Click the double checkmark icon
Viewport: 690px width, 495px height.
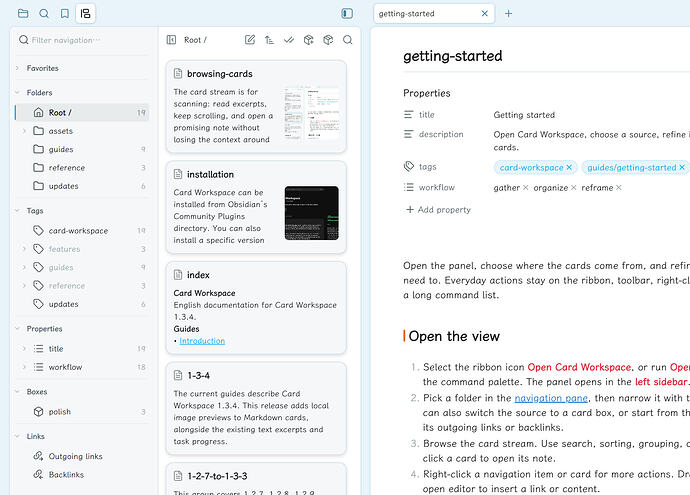coord(289,40)
